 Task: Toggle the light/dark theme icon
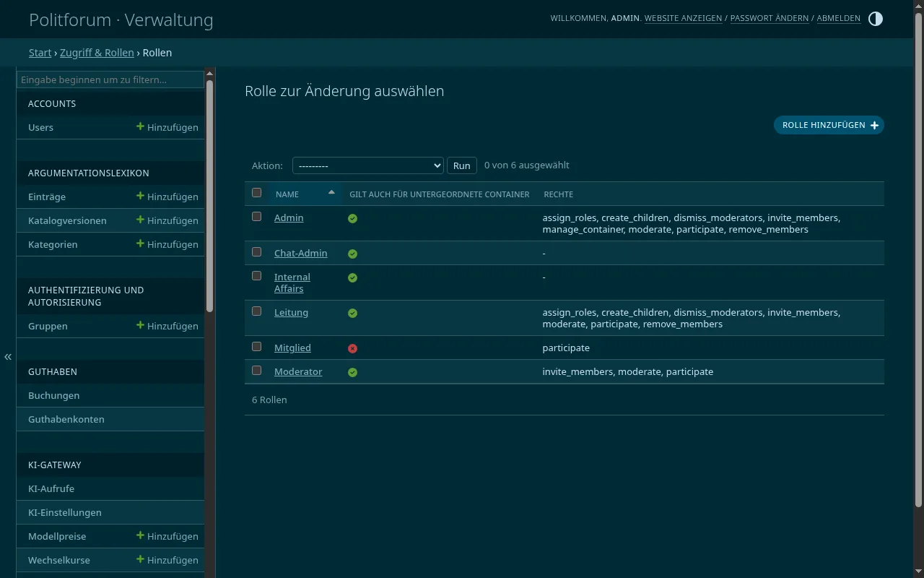pyautogui.click(x=875, y=19)
